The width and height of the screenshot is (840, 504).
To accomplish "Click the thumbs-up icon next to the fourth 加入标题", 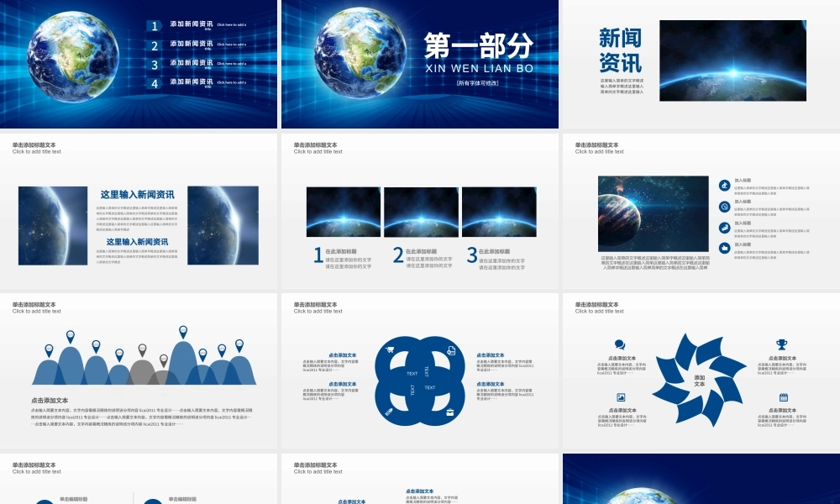I will pos(725,247).
